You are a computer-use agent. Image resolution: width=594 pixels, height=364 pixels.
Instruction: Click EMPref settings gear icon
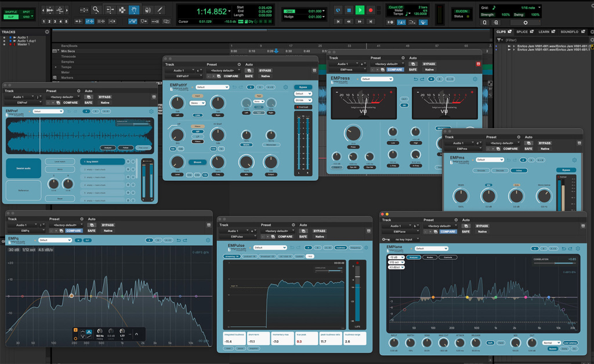[x=151, y=111]
